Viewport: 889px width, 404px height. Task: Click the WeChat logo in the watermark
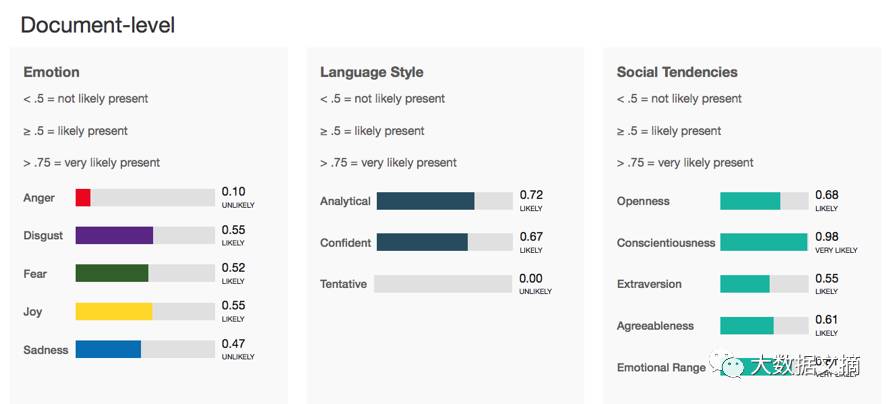pyautogui.click(x=729, y=365)
